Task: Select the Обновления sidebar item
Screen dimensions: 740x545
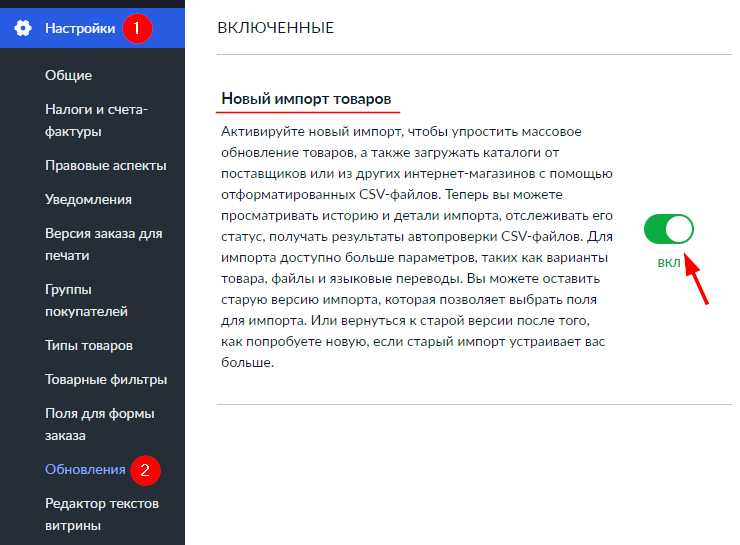Action: pos(85,469)
